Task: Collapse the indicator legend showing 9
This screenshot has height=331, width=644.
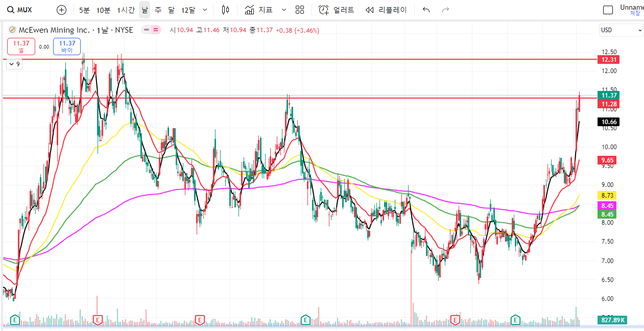Action: tap(14, 64)
